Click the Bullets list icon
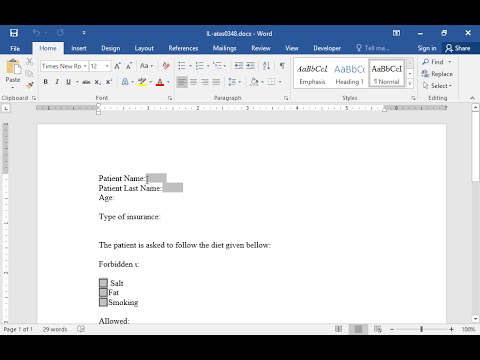Viewport: 480px width, 360px height. coord(182,66)
